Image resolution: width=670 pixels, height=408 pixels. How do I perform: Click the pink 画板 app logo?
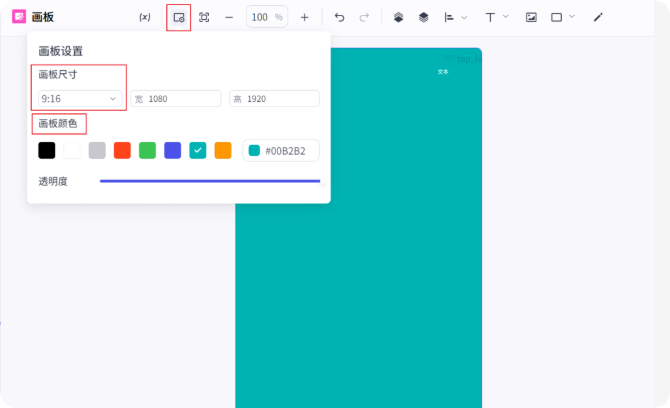coord(19,17)
